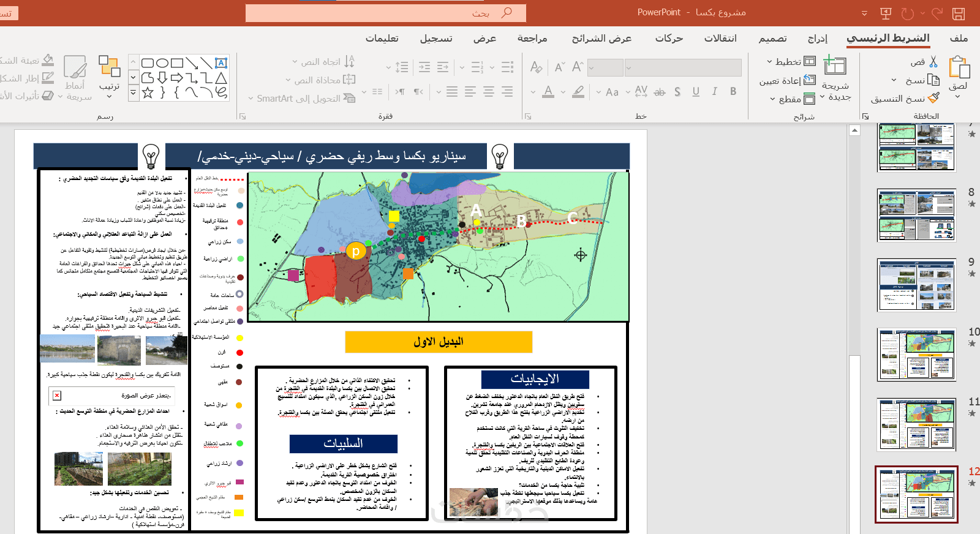Click the numbered list icon

click(x=478, y=67)
